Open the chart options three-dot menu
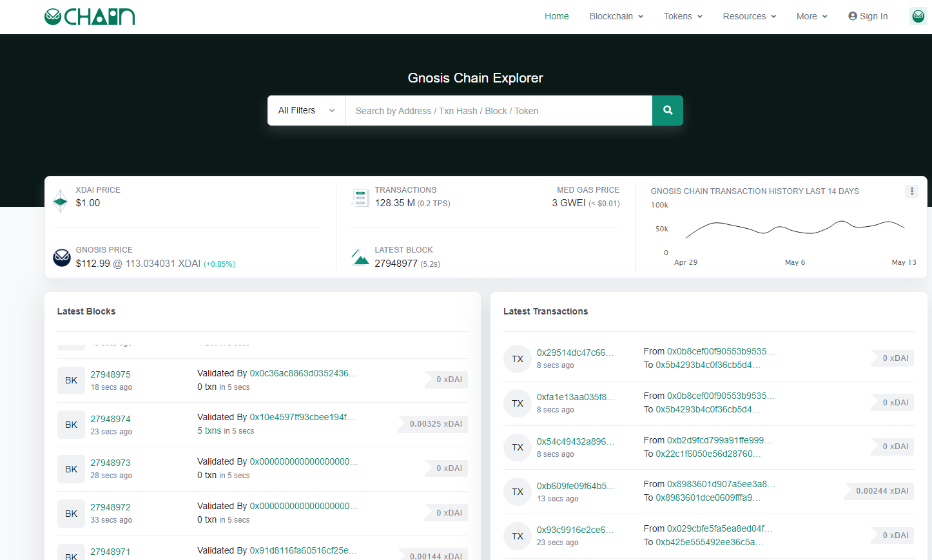932x560 pixels. pos(911,191)
